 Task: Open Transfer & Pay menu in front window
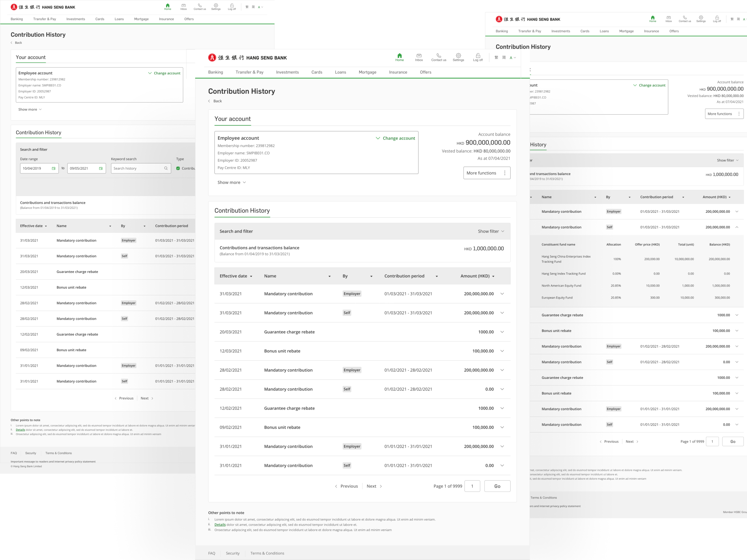tap(249, 72)
